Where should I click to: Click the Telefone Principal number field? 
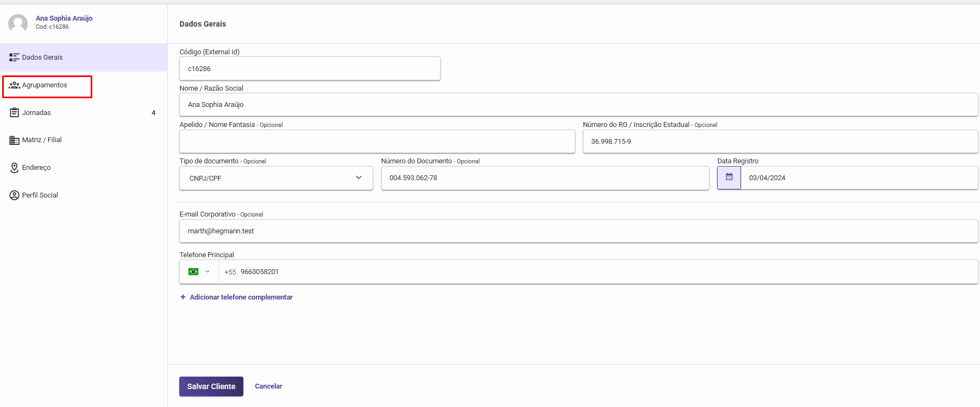click(598, 272)
